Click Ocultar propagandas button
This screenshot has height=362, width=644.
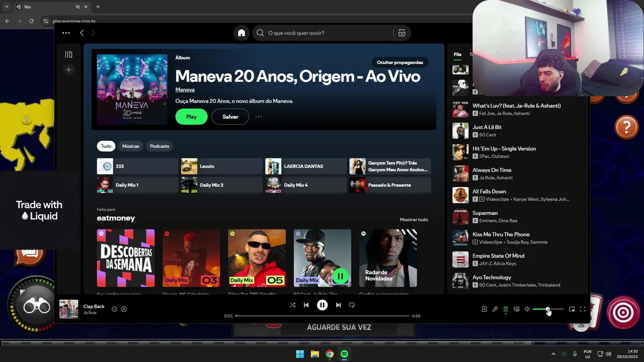pos(400,62)
